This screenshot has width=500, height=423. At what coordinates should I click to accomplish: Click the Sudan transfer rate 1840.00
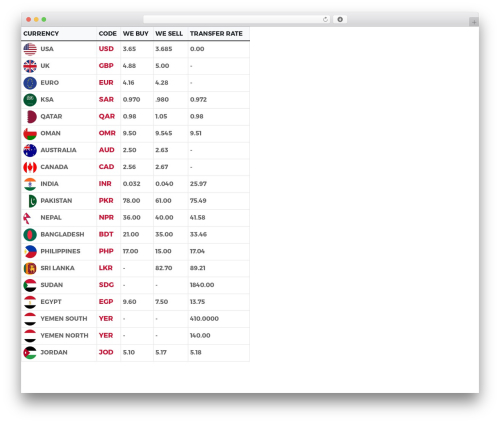pyautogui.click(x=202, y=285)
